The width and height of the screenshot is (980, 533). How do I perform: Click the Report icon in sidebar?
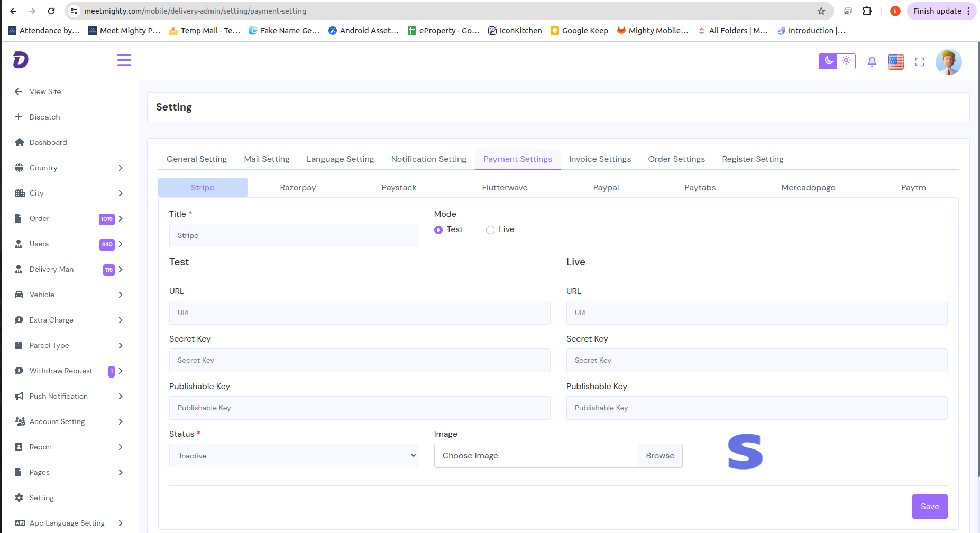pos(19,447)
